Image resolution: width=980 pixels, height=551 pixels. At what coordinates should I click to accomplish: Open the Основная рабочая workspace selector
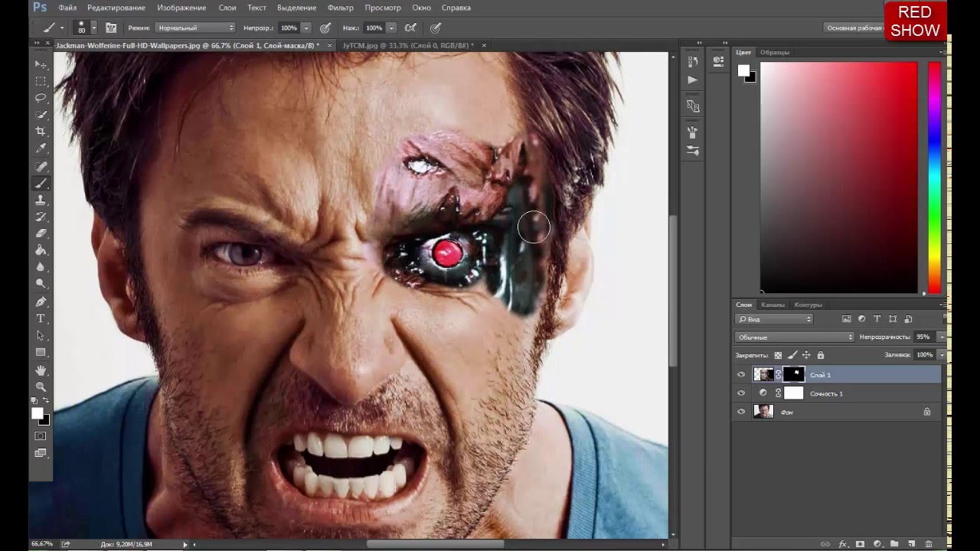[854, 28]
